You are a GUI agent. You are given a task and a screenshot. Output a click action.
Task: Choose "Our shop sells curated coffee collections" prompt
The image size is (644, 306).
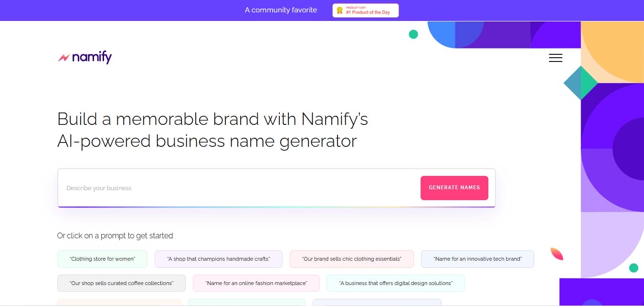click(x=121, y=283)
